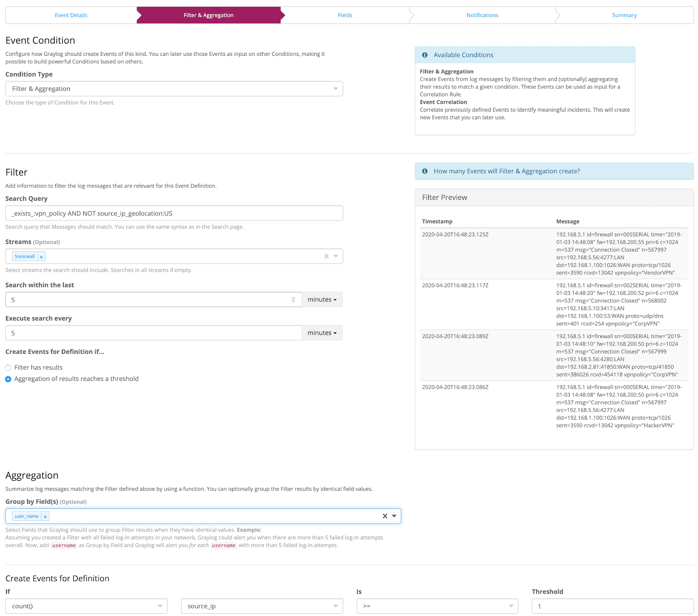Clear all selected streams

pyautogui.click(x=326, y=257)
